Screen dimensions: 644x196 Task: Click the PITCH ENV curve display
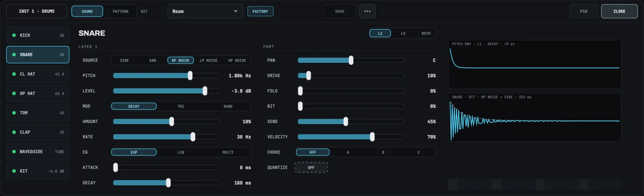(535, 64)
